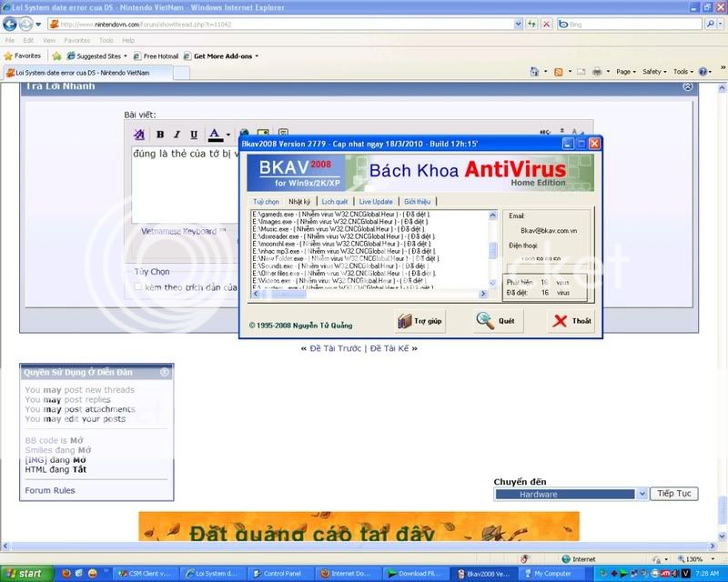This screenshot has width=728, height=582.
Task: Open the Suggested Sites dropdown
Action: click(x=96, y=56)
